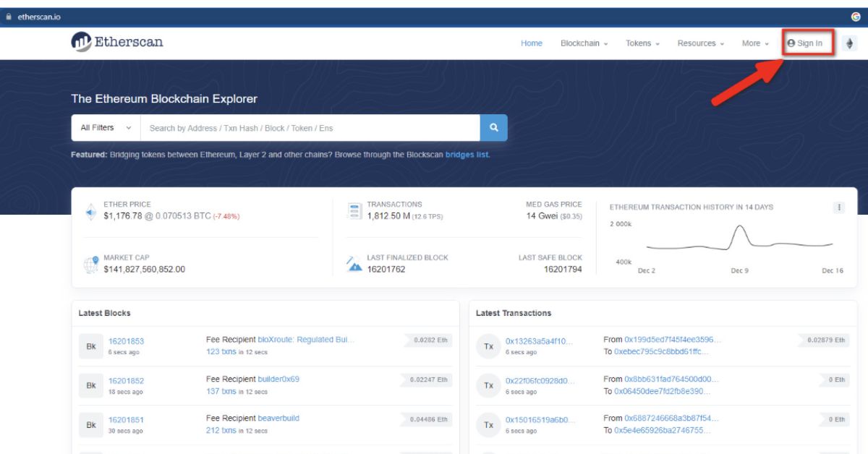This screenshot has height=454, width=868.
Task: Open block 16201851
Action: 126,420
